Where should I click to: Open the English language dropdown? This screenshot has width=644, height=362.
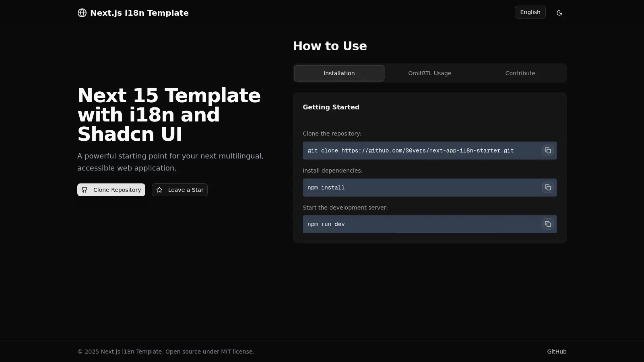pos(530,12)
